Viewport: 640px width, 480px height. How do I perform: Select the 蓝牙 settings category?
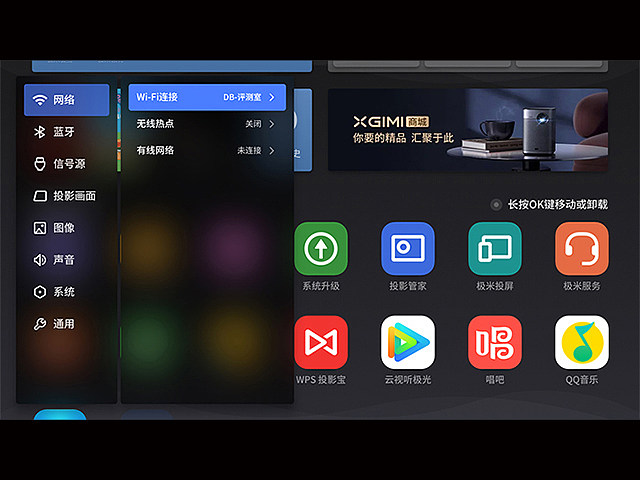click(67, 132)
